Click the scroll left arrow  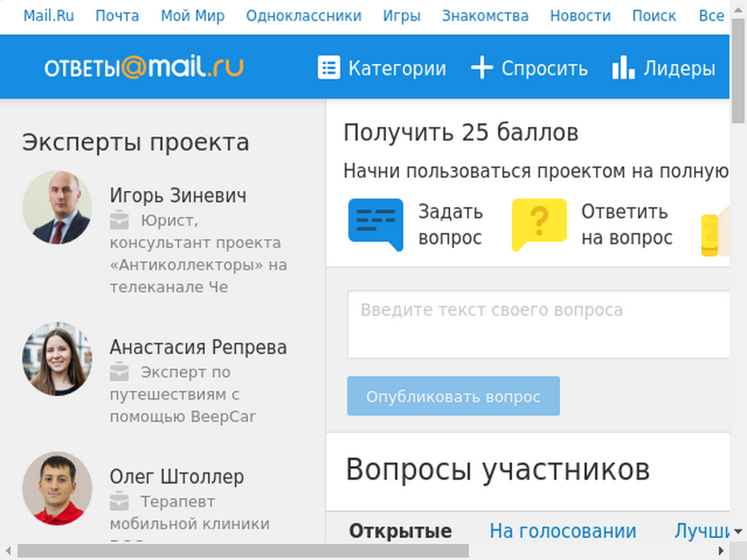[7, 551]
